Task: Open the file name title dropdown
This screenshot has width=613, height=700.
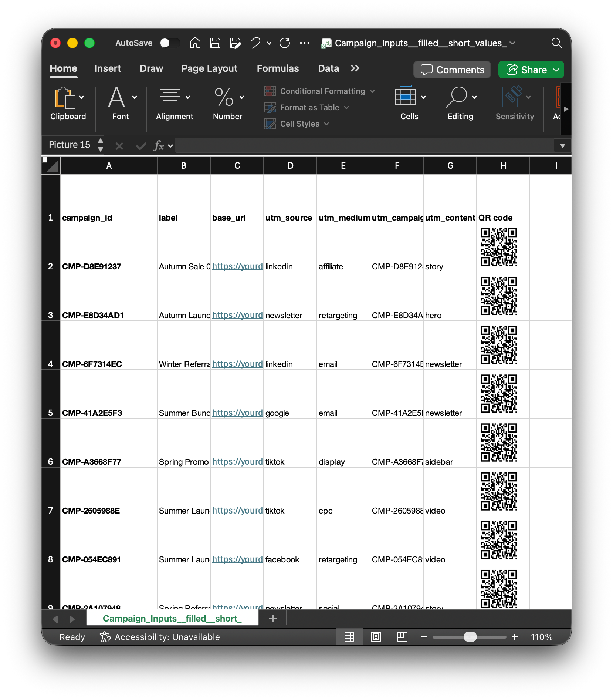Action: tap(512, 43)
